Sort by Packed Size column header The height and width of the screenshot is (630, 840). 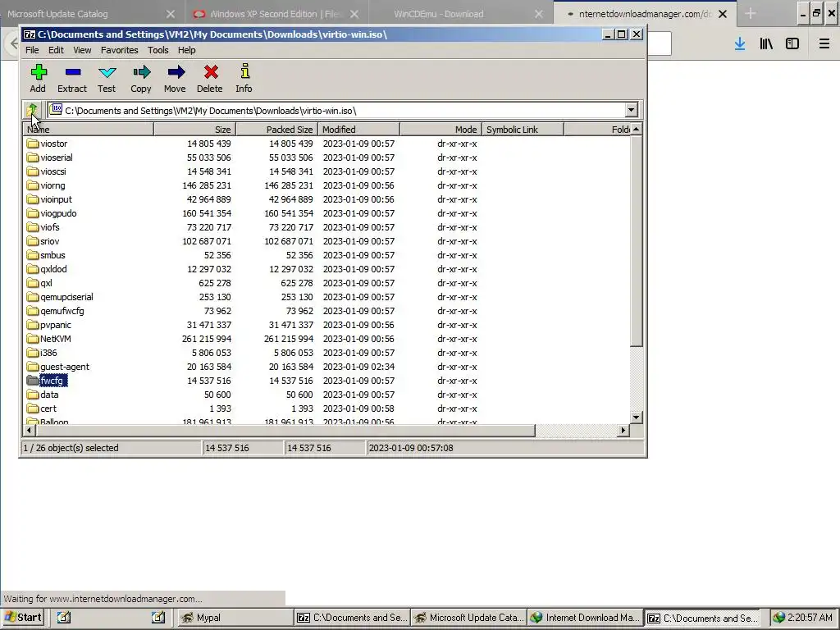[277, 129]
